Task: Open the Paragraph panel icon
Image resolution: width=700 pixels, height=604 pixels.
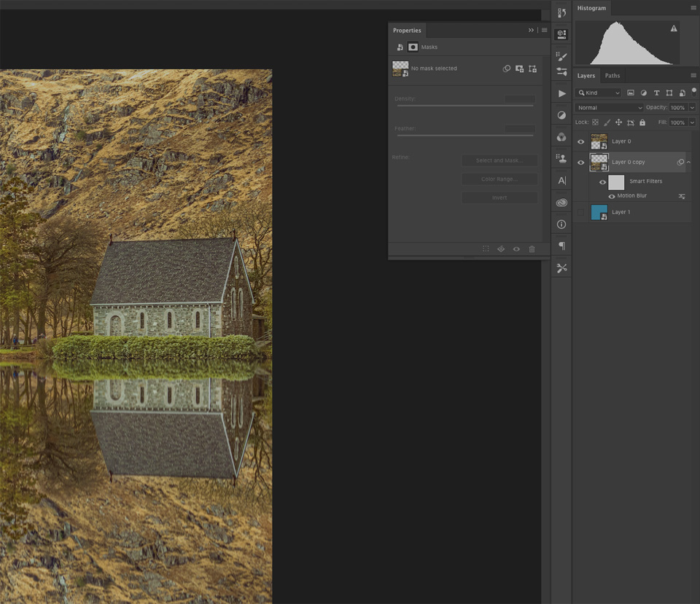Action: pos(561,246)
